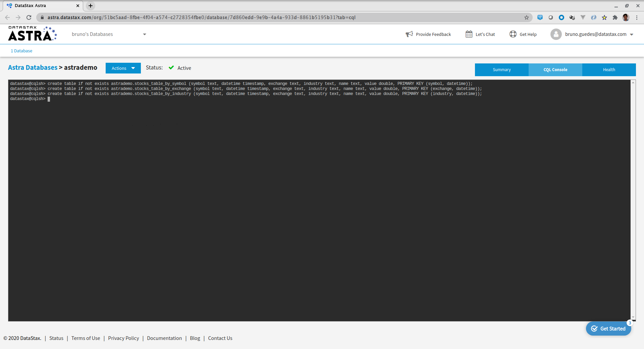This screenshot has width=644, height=349.
Task: Open the Status footer link
Action: click(56, 338)
